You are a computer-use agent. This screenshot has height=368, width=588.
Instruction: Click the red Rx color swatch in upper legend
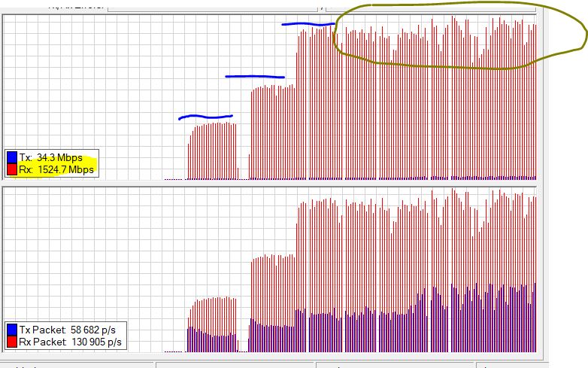click(12, 170)
